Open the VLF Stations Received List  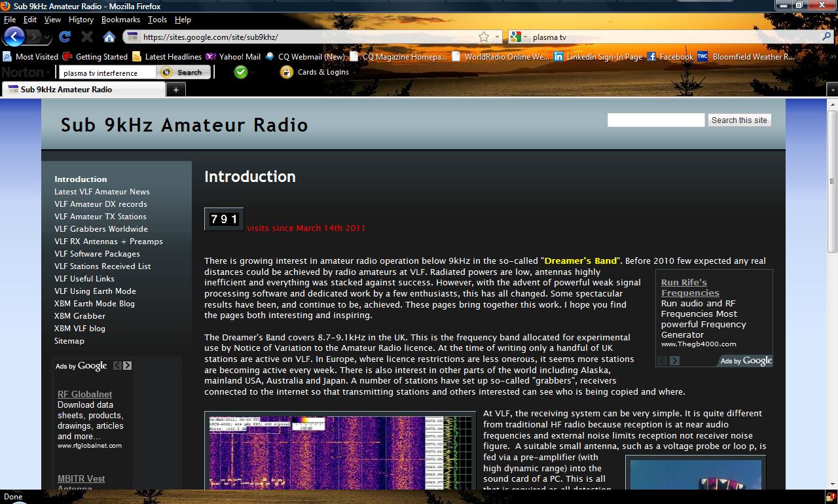(x=103, y=266)
